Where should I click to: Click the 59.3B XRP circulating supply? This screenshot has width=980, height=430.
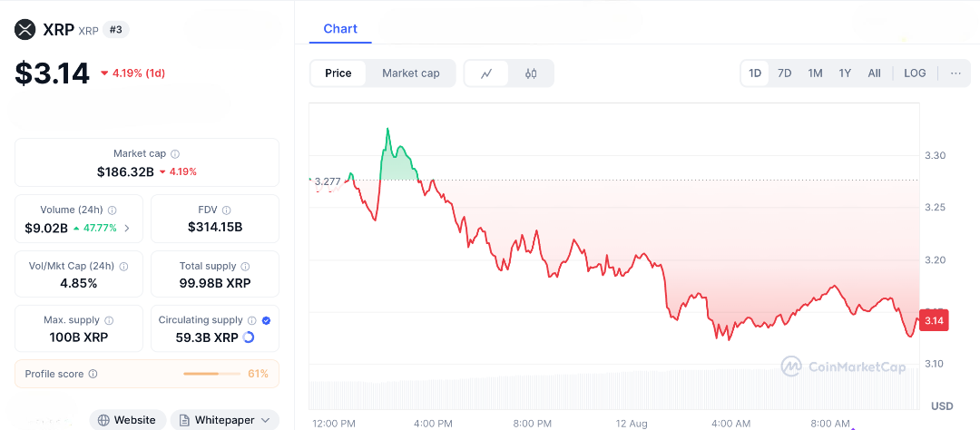[207, 337]
